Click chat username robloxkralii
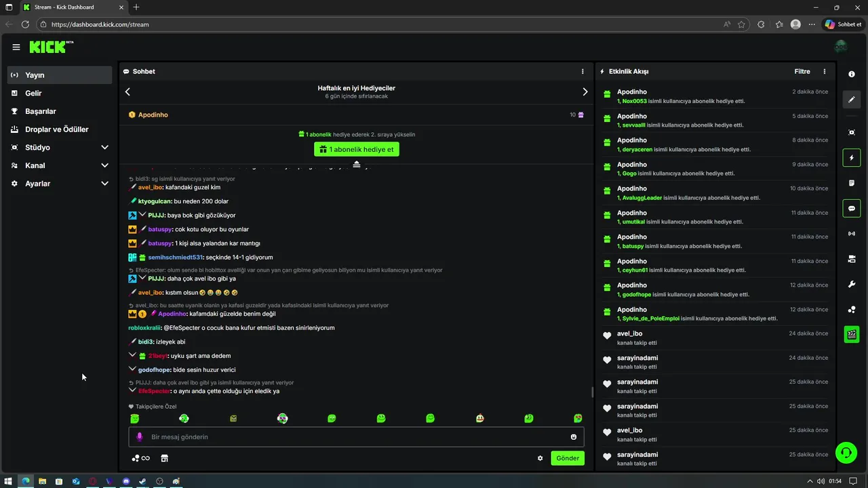Screen dimensions: 868x488 tap(144, 328)
